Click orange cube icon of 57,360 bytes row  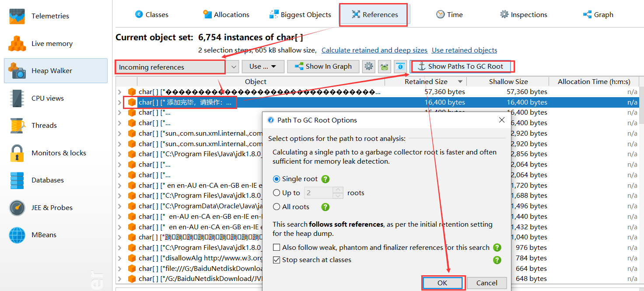[x=132, y=92]
